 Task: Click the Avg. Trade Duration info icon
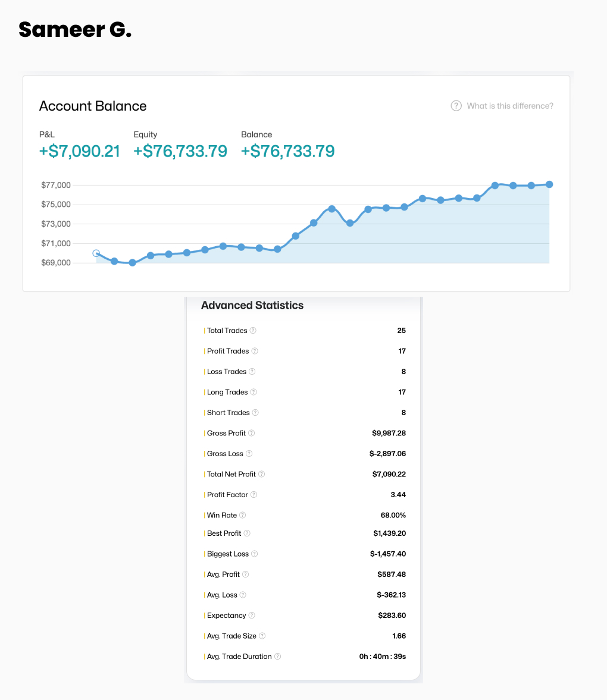click(x=277, y=657)
